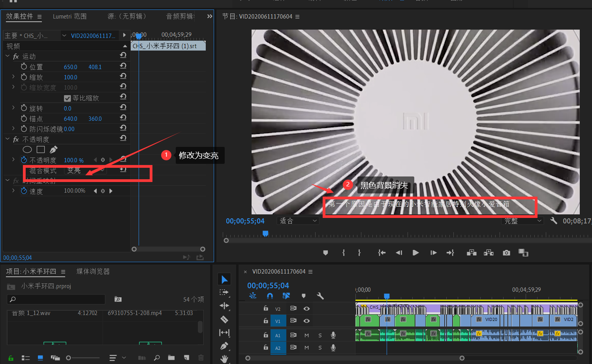Open the zoom level 适合 dropdown

pyautogui.click(x=298, y=221)
